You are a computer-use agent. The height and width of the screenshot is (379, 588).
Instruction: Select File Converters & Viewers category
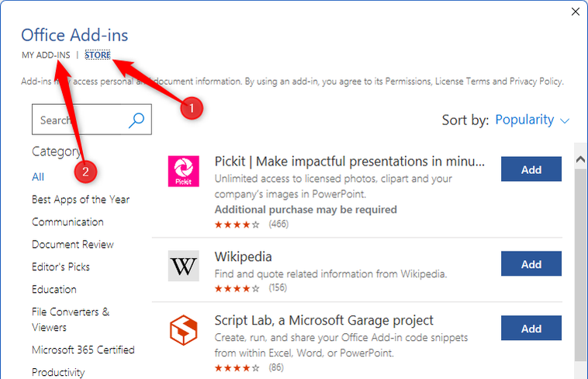(x=71, y=319)
